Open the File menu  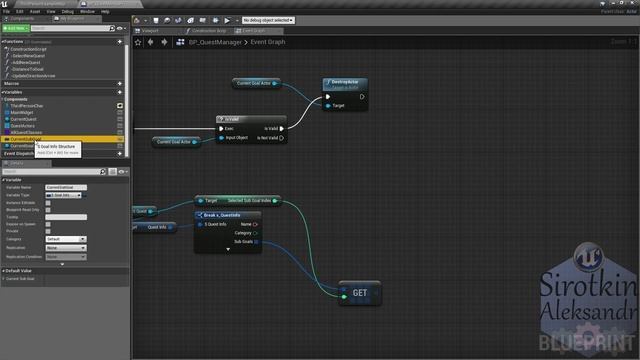[x=7, y=11]
